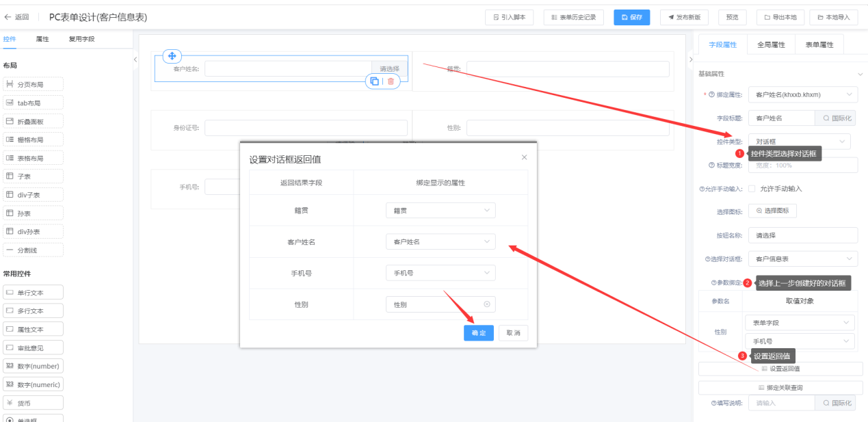Copy the selected field with the duplicate icon
The image size is (868, 422).
tap(374, 81)
